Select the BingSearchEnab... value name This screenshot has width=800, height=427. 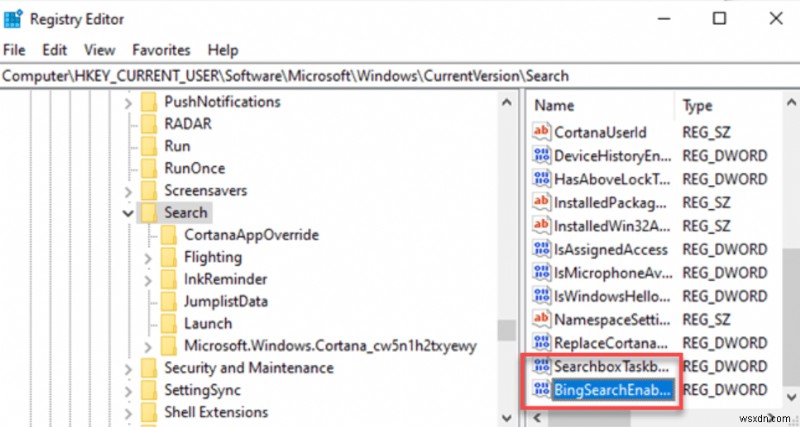pos(612,390)
